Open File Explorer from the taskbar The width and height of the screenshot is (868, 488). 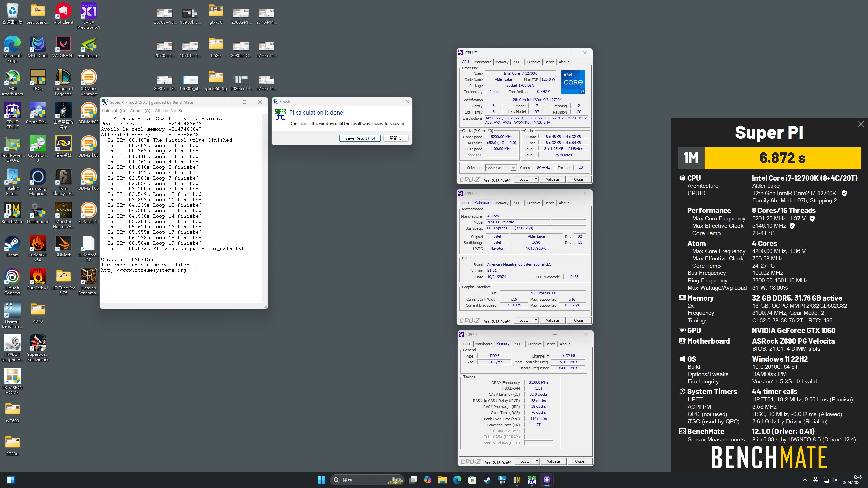click(x=442, y=480)
